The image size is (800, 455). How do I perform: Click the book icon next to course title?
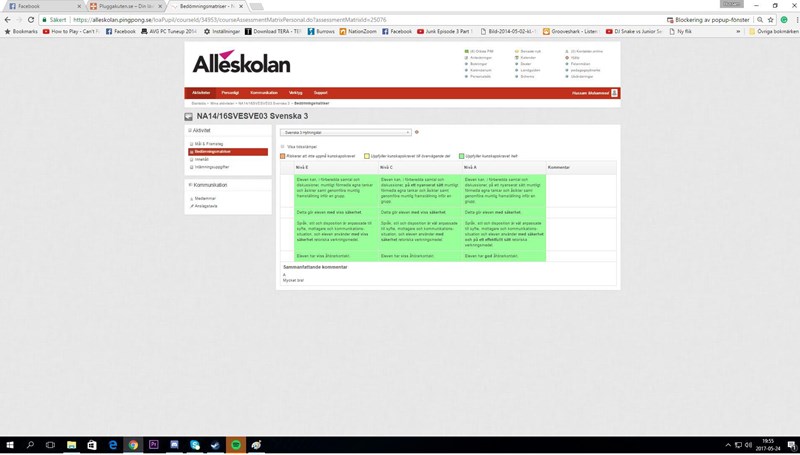pos(189,116)
